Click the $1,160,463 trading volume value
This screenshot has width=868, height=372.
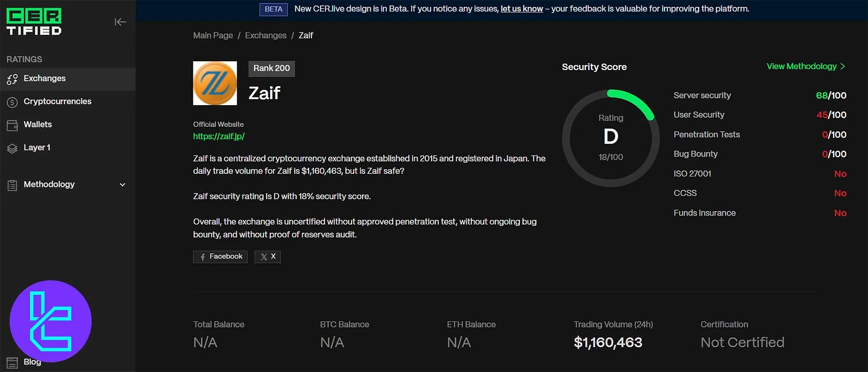pyautogui.click(x=608, y=343)
